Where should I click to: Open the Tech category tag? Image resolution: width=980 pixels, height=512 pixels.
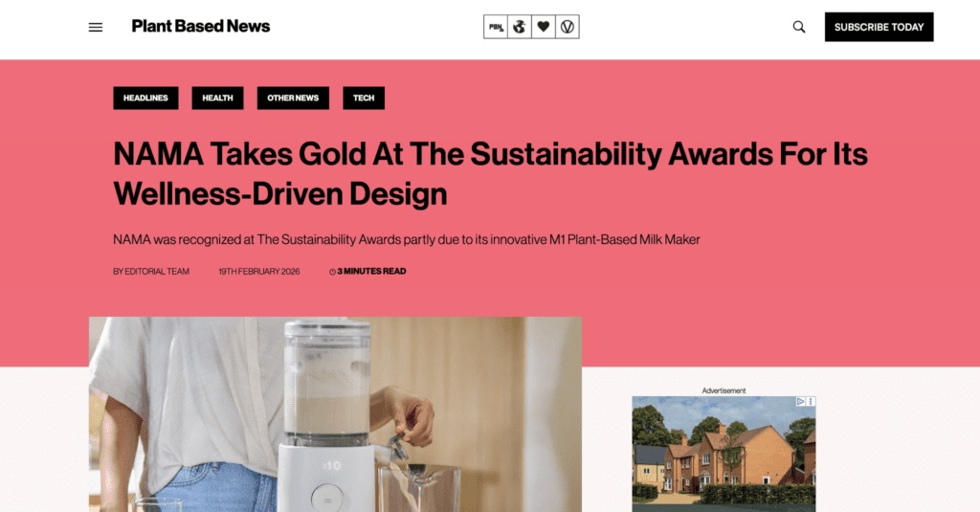(364, 98)
